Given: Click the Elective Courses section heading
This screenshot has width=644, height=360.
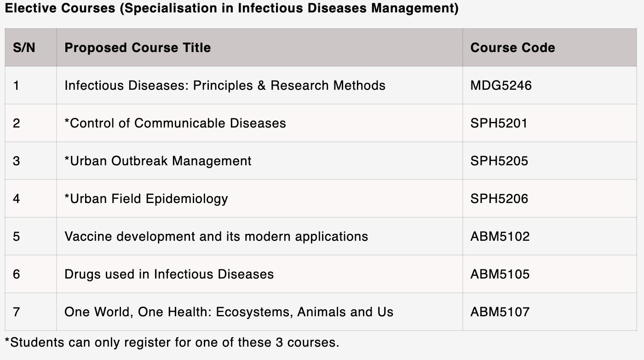Looking at the screenshot, I should pos(231,8).
